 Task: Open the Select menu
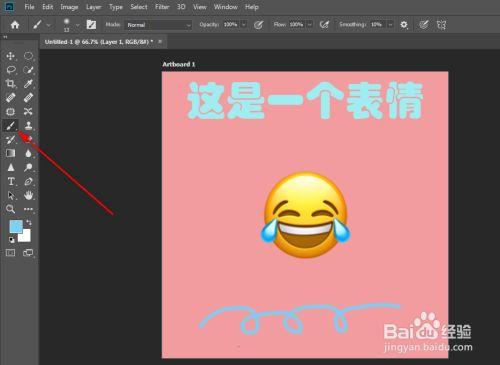tap(139, 7)
